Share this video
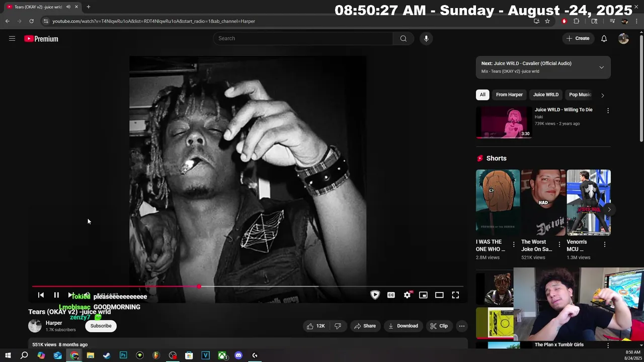 tap(365, 326)
